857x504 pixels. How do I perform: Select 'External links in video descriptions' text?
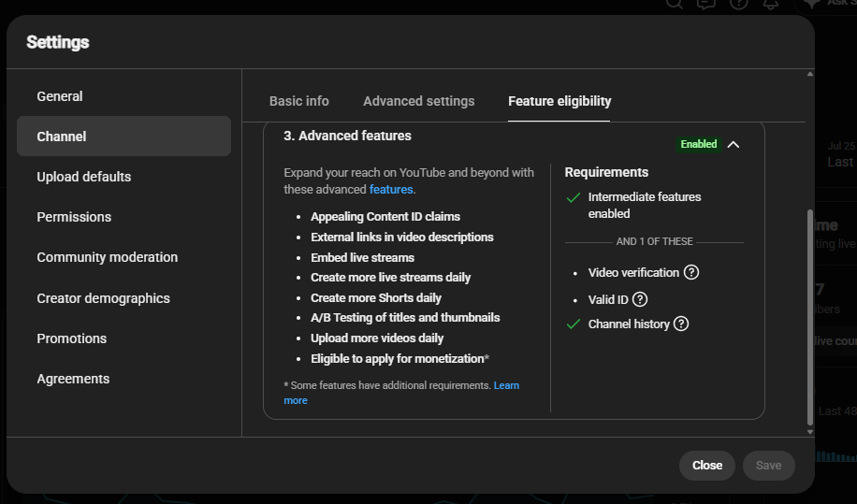click(401, 237)
